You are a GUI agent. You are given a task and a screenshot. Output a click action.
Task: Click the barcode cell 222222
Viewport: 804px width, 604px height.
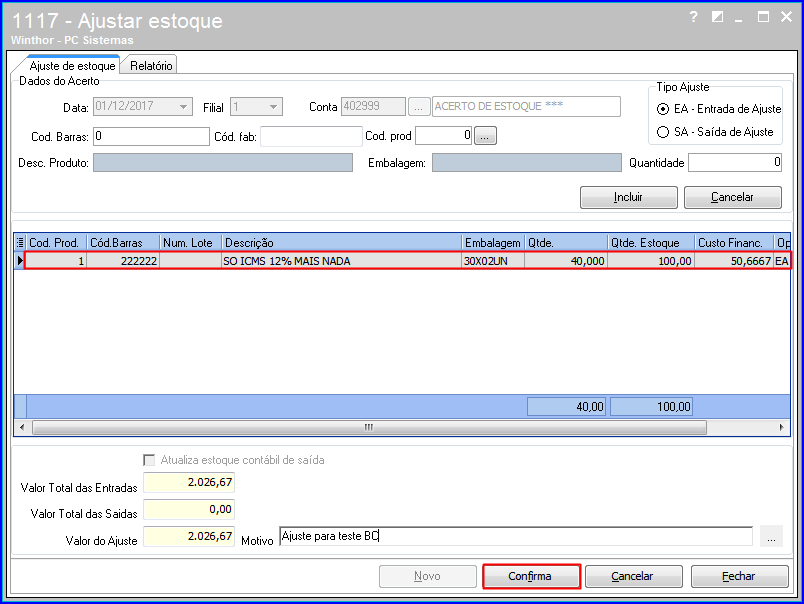pos(123,261)
